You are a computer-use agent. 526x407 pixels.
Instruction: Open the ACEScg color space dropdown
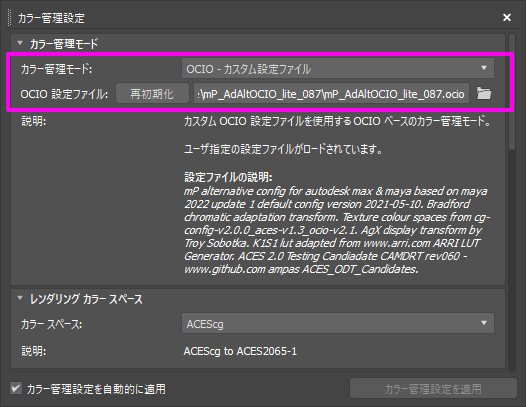(337, 323)
